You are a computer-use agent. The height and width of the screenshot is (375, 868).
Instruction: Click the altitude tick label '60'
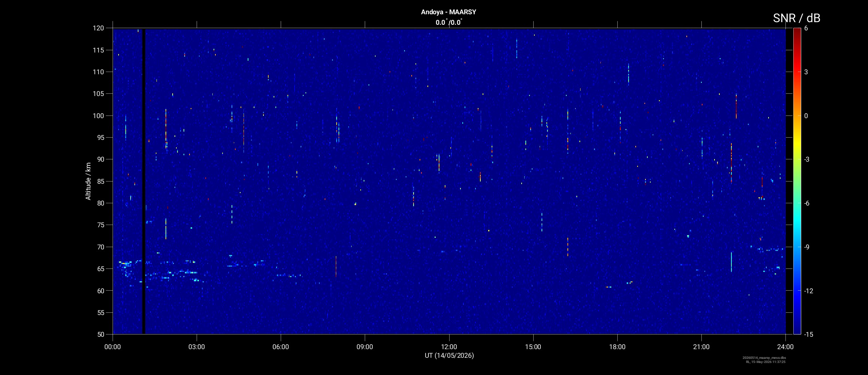pos(100,291)
